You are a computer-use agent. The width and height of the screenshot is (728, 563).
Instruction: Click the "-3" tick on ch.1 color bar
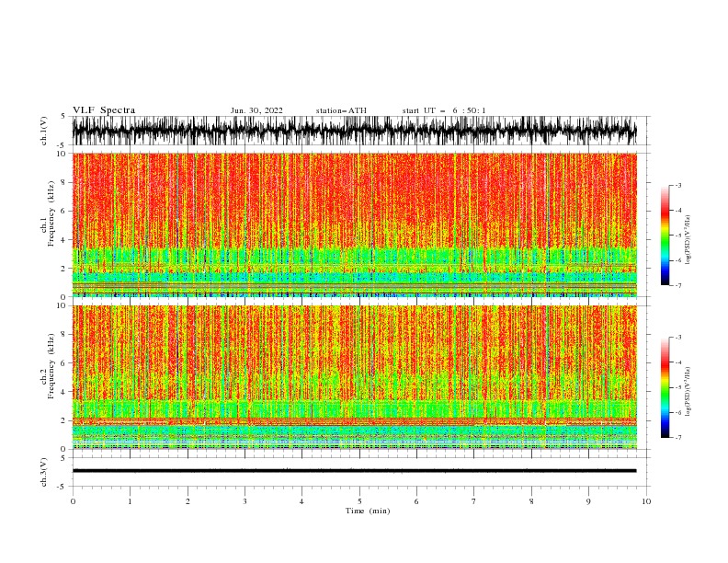click(678, 185)
